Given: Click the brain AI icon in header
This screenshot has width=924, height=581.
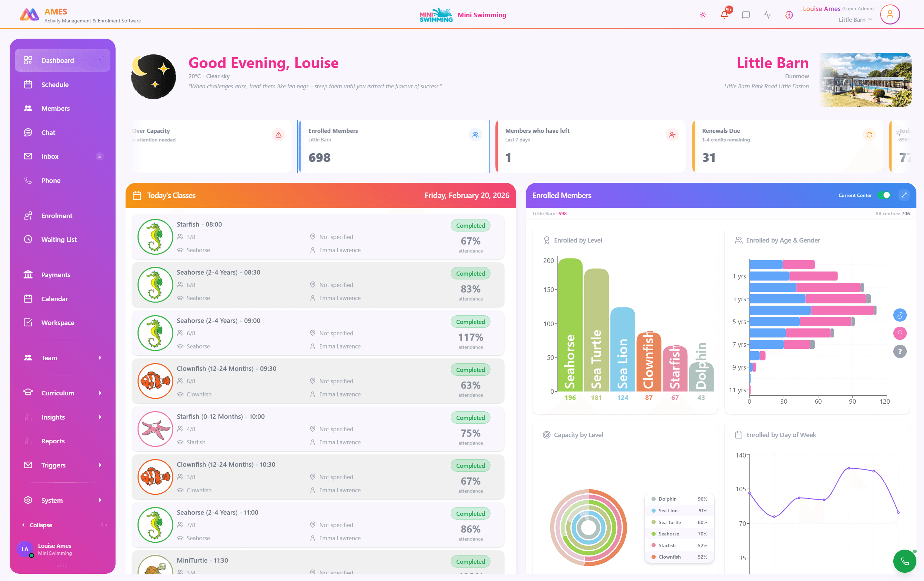Looking at the screenshot, I should [x=789, y=15].
